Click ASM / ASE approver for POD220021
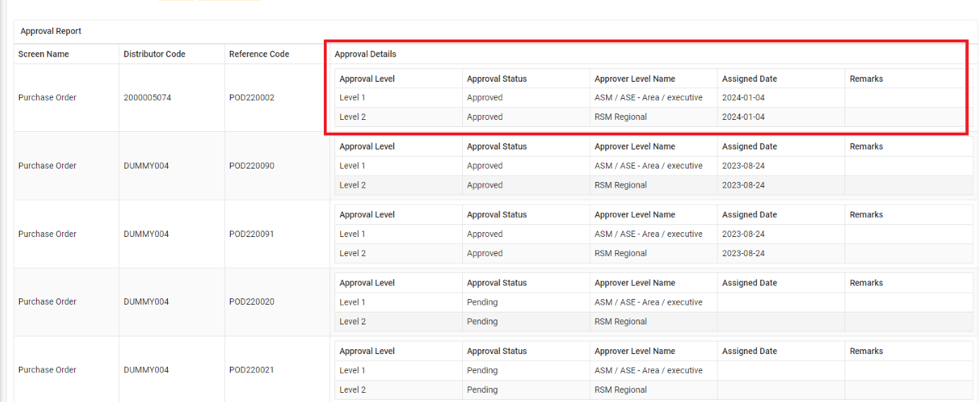The height and width of the screenshot is (402, 980). [x=648, y=370]
